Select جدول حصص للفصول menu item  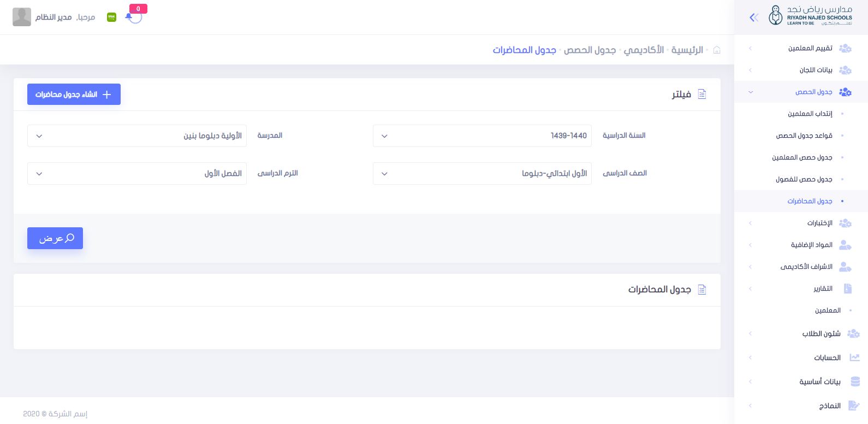click(x=804, y=179)
